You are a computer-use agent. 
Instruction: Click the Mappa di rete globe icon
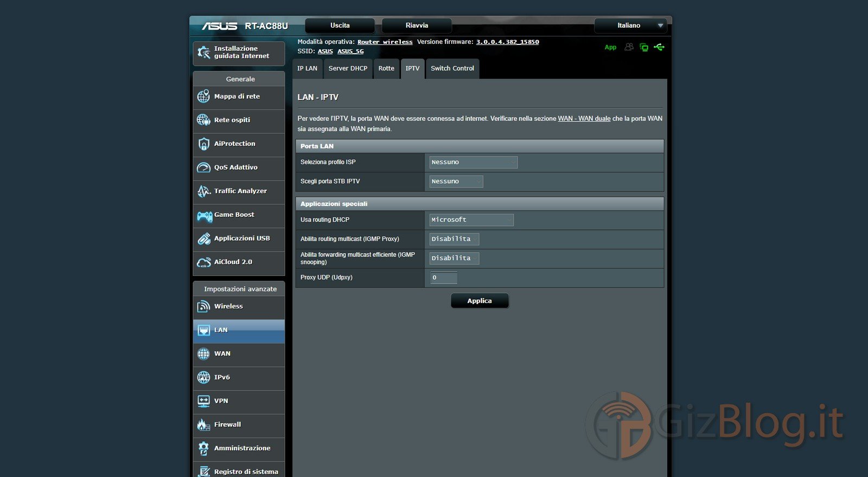click(203, 96)
